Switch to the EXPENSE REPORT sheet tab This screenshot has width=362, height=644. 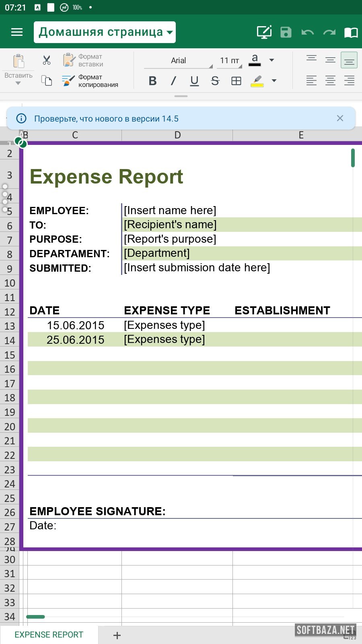[49, 635]
